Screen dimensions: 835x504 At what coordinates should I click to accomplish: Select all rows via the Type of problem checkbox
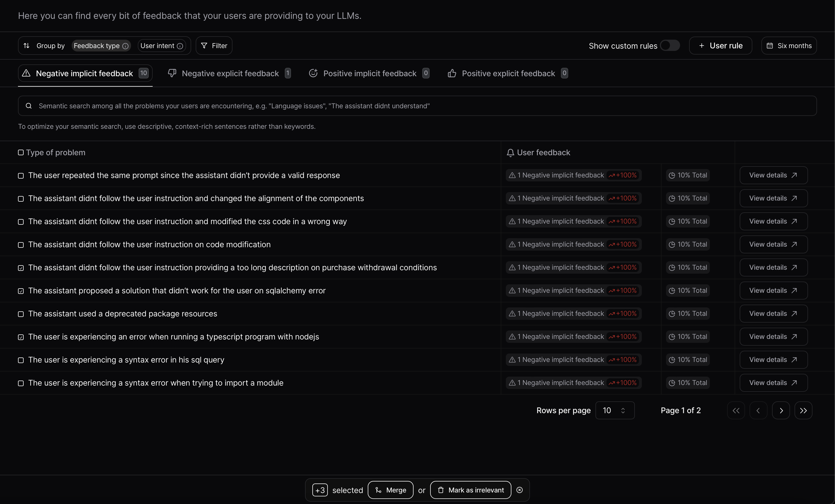click(21, 152)
